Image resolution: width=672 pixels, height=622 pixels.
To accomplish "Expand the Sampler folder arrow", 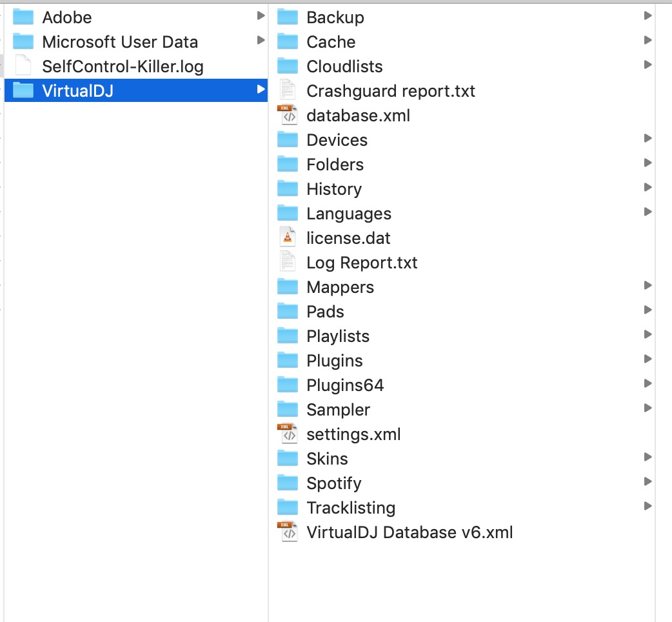I will click(x=648, y=408).
